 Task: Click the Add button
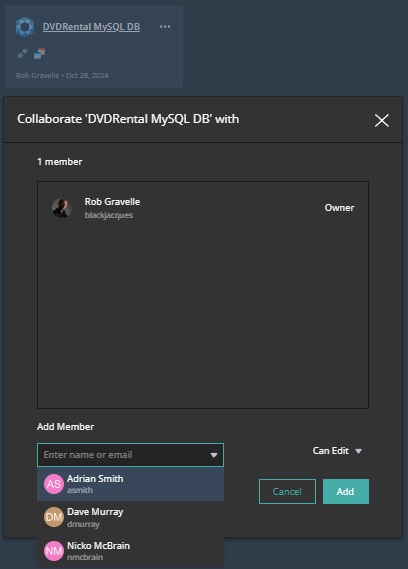click(346, 491)
